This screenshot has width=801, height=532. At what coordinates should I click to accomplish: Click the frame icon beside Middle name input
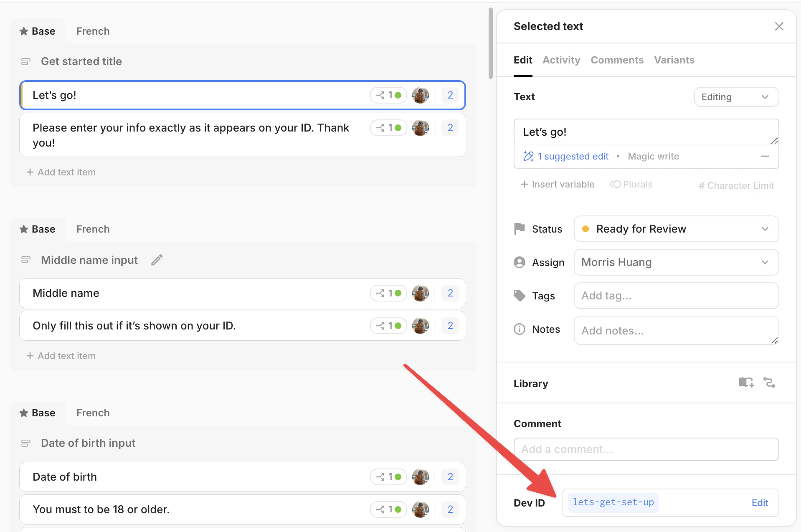coord(25,260)
